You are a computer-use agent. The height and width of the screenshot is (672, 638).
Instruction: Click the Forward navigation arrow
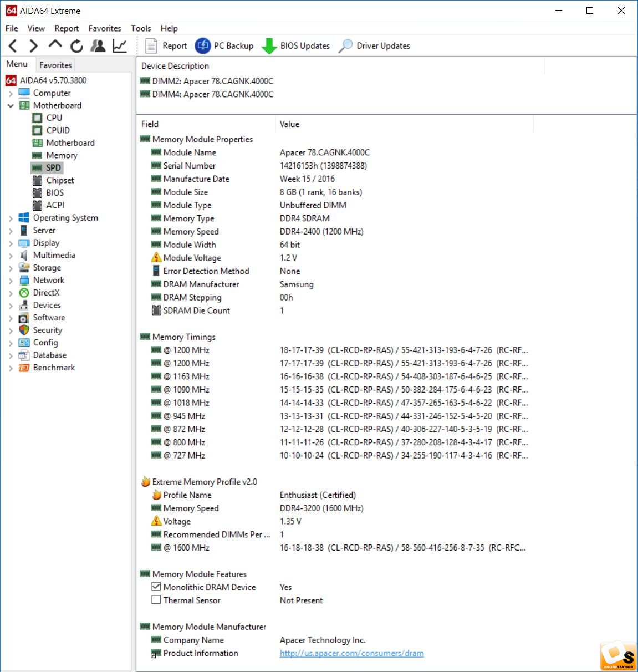33,46
